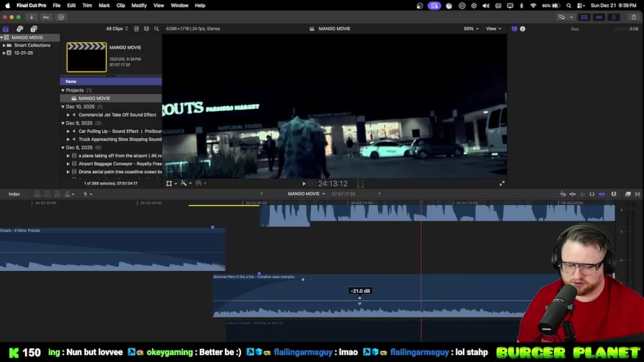Open the Trim menu

click(87, 6)
